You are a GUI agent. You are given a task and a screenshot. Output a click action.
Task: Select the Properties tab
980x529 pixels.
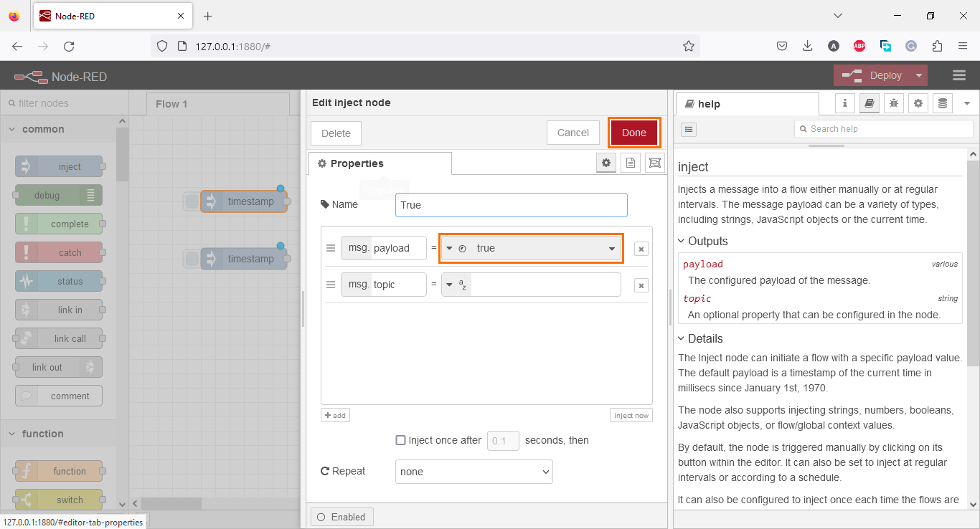click(x=380, y=163)
